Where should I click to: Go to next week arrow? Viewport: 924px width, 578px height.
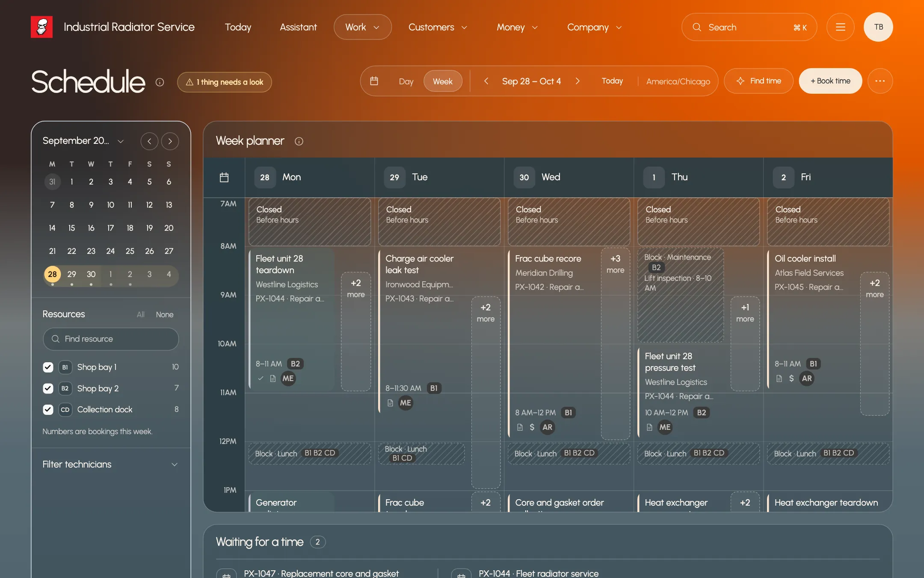pos(577,81)
